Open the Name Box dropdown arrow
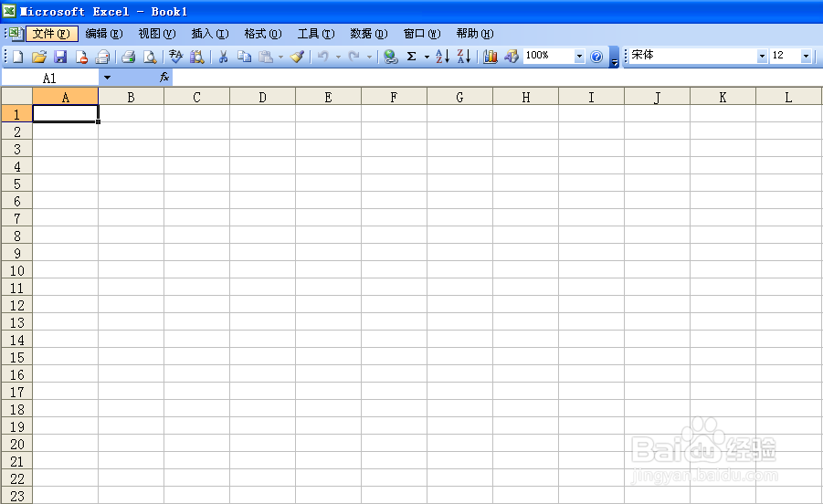The width and height of the screenshot is (823, 504). (107, 78)
